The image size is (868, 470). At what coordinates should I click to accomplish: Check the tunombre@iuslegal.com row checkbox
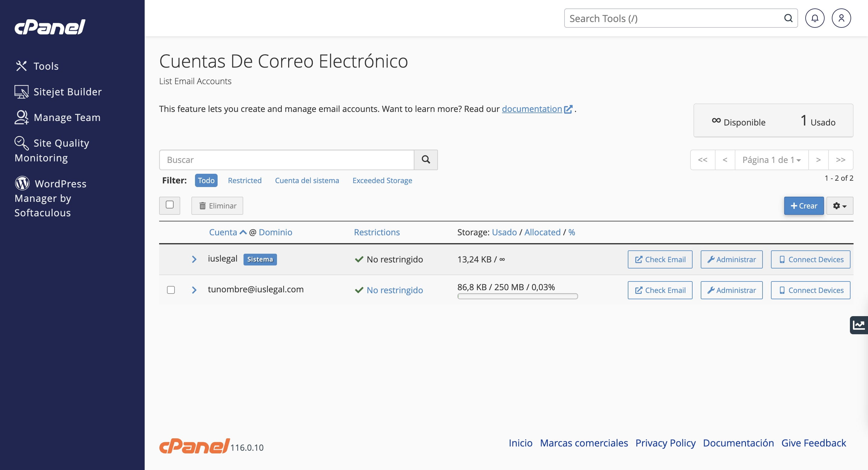coord(171,290)
